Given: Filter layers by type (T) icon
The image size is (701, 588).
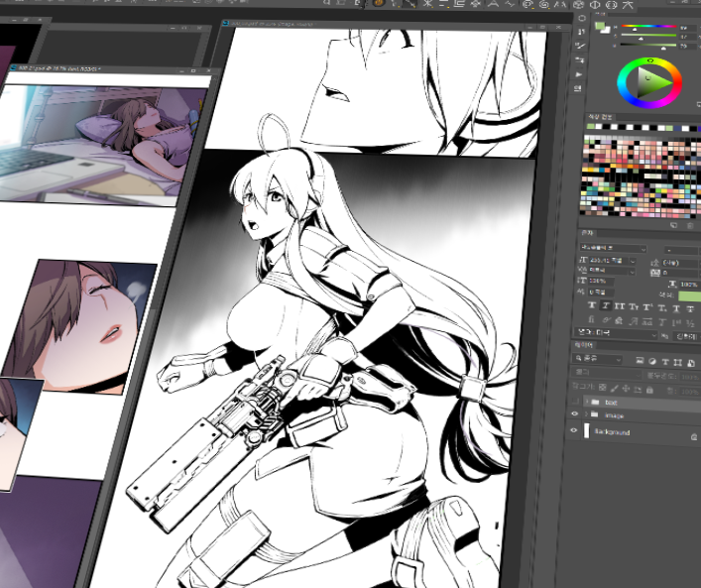Looking at the screenshot, I should tap(666, 360).
